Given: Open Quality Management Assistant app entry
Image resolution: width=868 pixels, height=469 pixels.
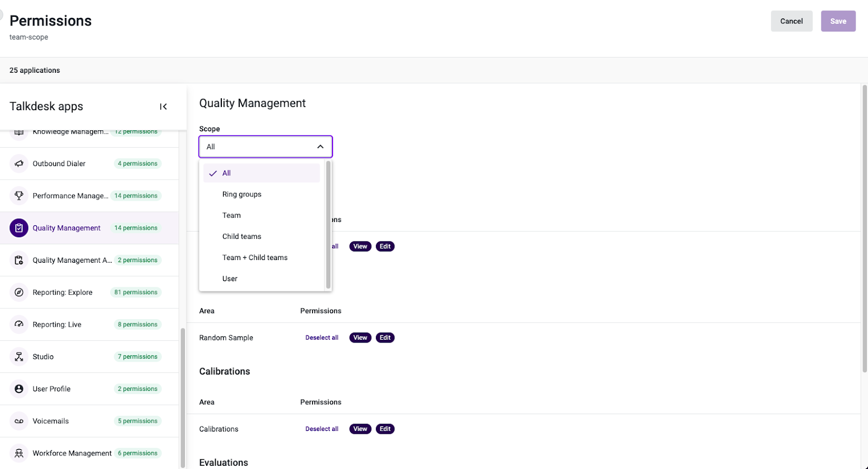Looking at the screenshot, I should 89,260.
